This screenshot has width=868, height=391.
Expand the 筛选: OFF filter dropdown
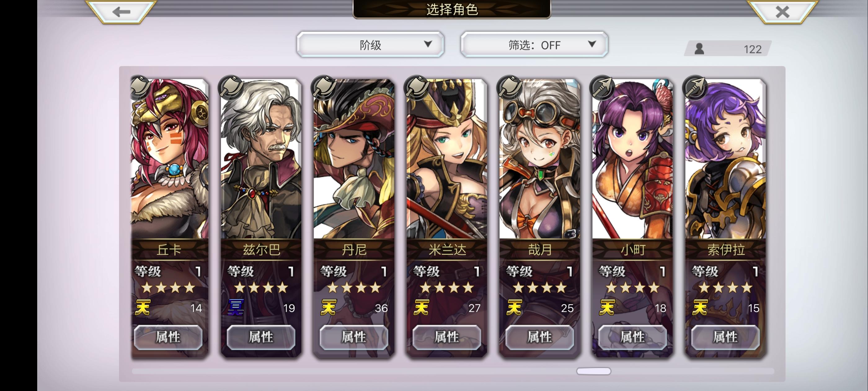coord(534,45)
